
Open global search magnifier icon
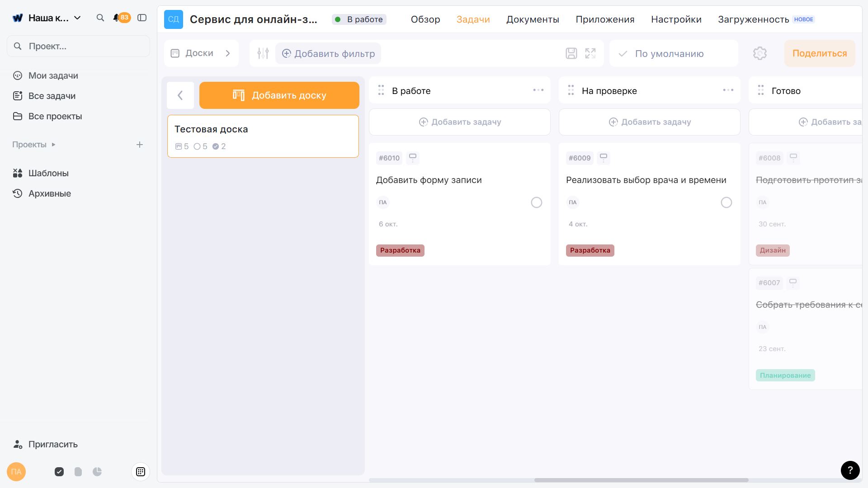click(x=100, y=18)
